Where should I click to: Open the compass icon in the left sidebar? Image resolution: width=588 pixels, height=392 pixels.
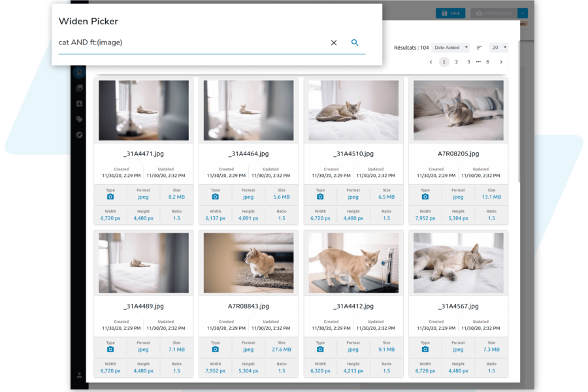[79, 135]
